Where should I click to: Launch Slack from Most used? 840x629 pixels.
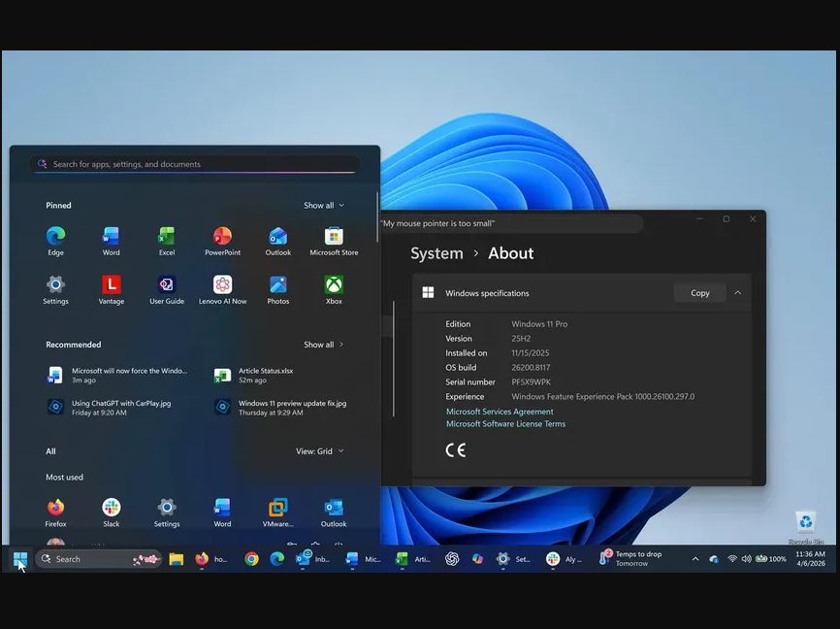point(112,513)
